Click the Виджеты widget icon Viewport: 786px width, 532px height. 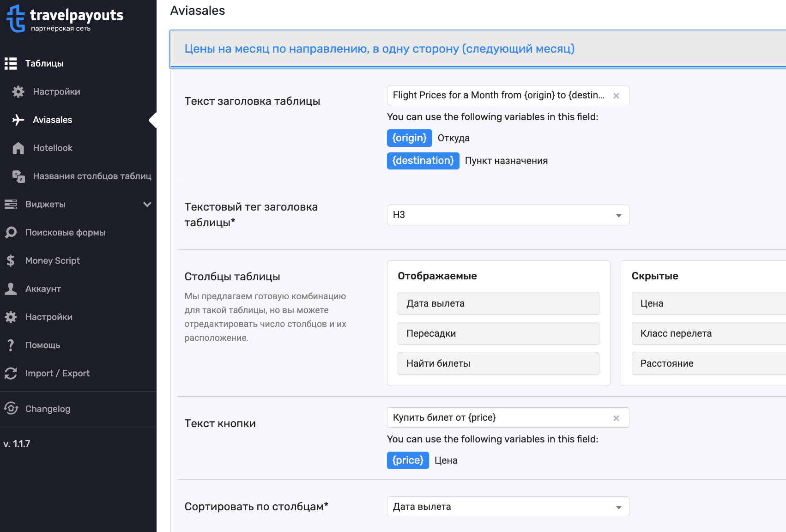11,204
